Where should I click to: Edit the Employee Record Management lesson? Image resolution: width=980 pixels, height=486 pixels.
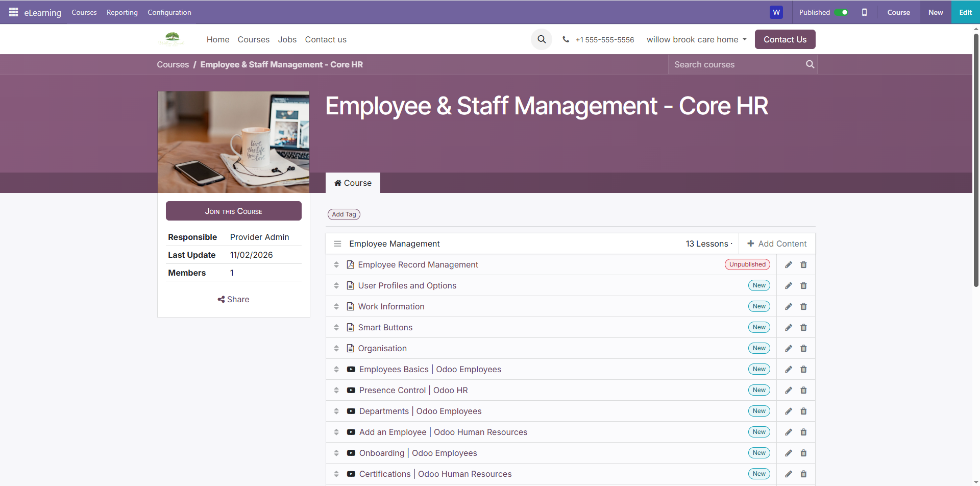coord(789,265)
